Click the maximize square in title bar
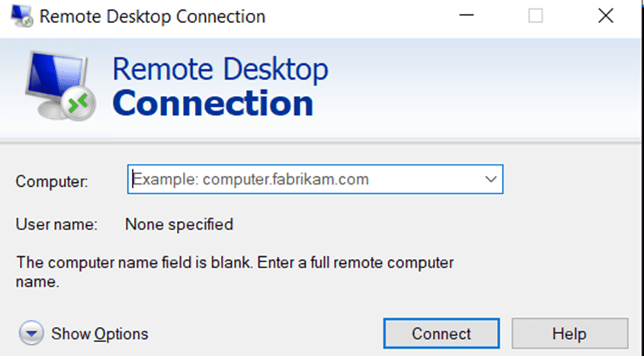The width and height of the screenshot is (644, 356). 536,16
